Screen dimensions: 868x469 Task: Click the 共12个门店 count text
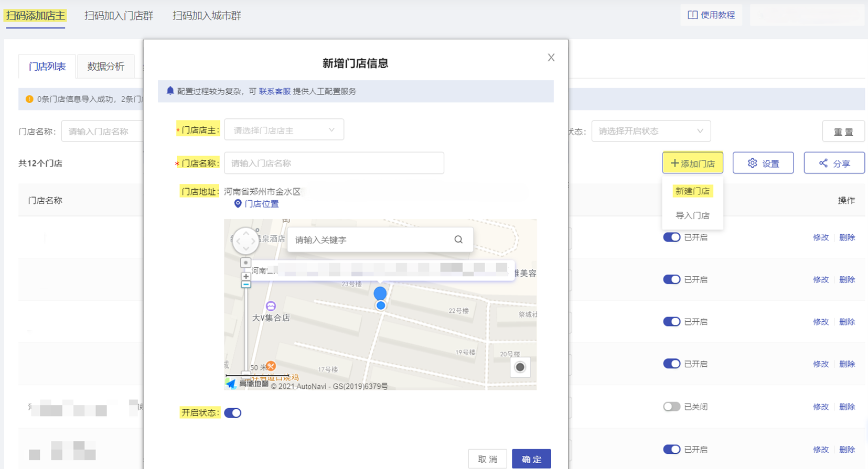coord(40,163)
